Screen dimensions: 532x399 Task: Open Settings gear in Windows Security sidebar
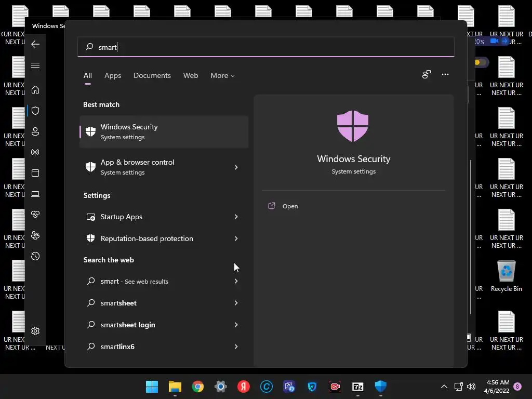click(x=35, y=331)
